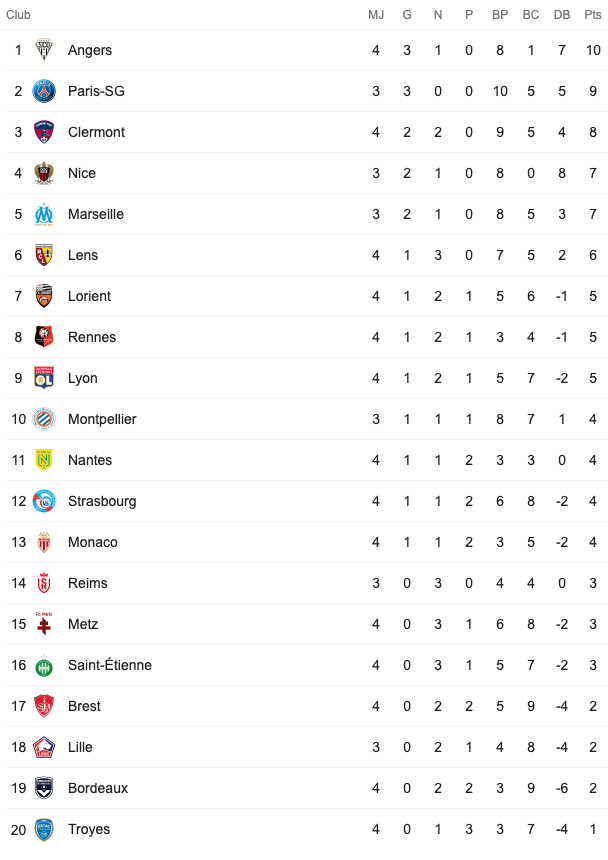Click the Saint-Étienne green badge
608x860 pixels.
[x=44, y=666]
